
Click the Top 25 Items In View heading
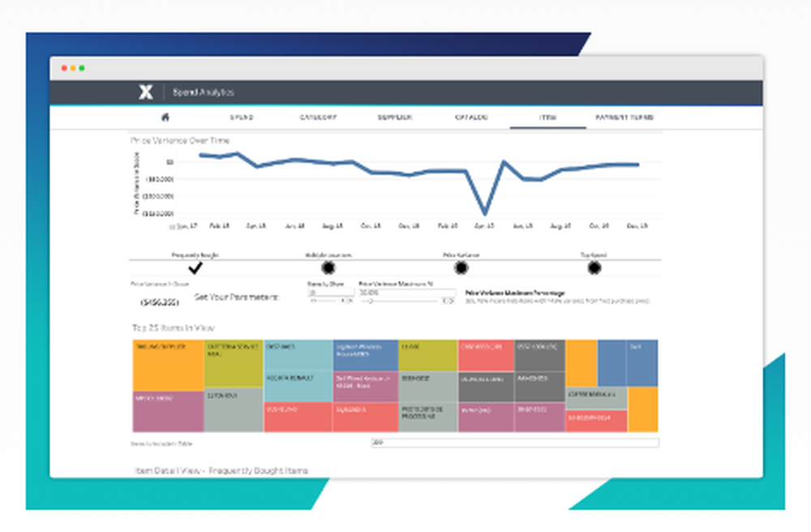click(x=174, y=328)
